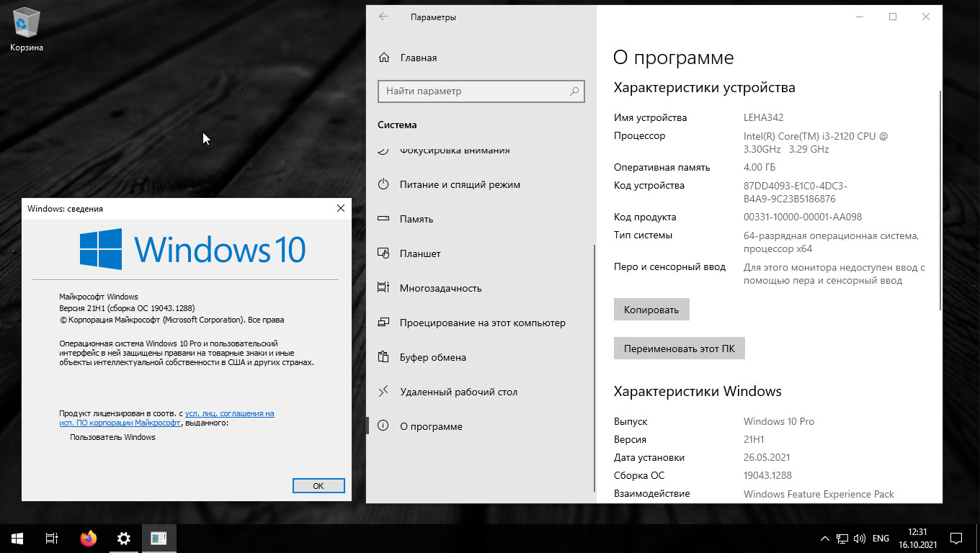Click the processor value Intel Core i3-2120
The height and width of the screenshot is (553, 980).
(816, 143)
